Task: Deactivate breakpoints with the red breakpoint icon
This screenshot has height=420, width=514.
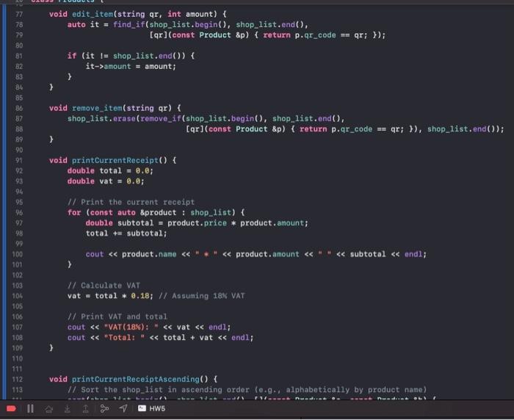Action: [11, 408]
